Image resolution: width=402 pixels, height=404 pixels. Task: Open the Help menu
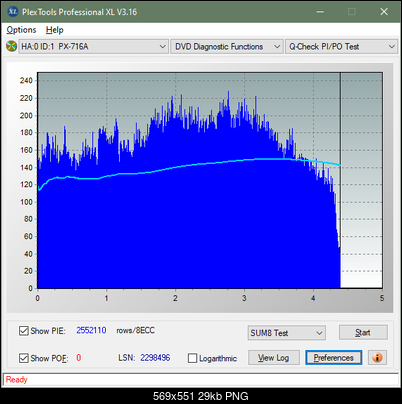pos(55,30)
